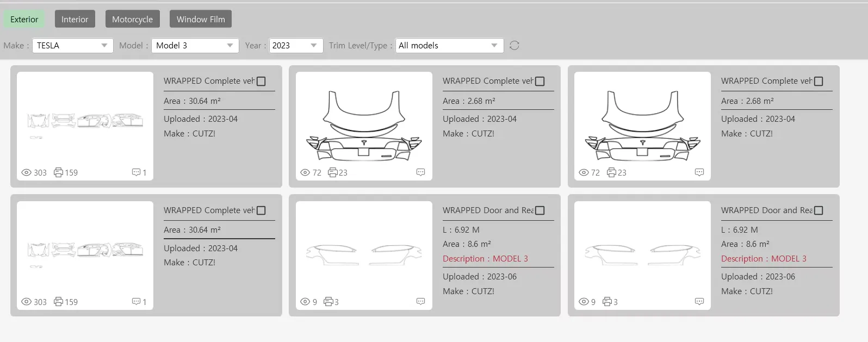Click the print icon on bottom-middle card
The height and width of the screenshot is (342, 868).
click(x=328, y=302)
